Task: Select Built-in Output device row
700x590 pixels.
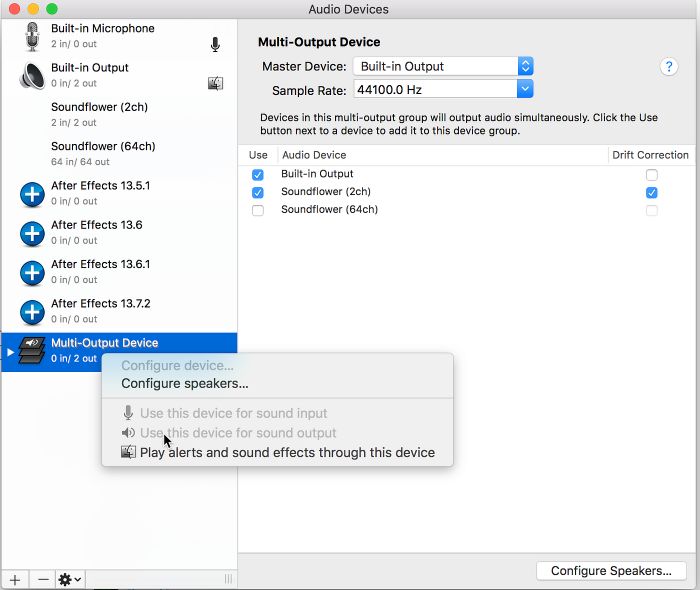Action: [x=119, y=75]
